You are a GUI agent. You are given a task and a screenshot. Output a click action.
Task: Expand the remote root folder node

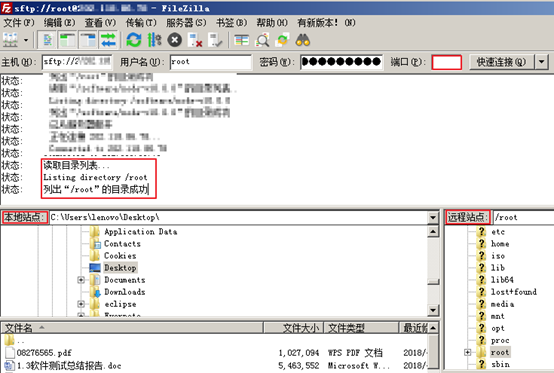tap(467, 352)
